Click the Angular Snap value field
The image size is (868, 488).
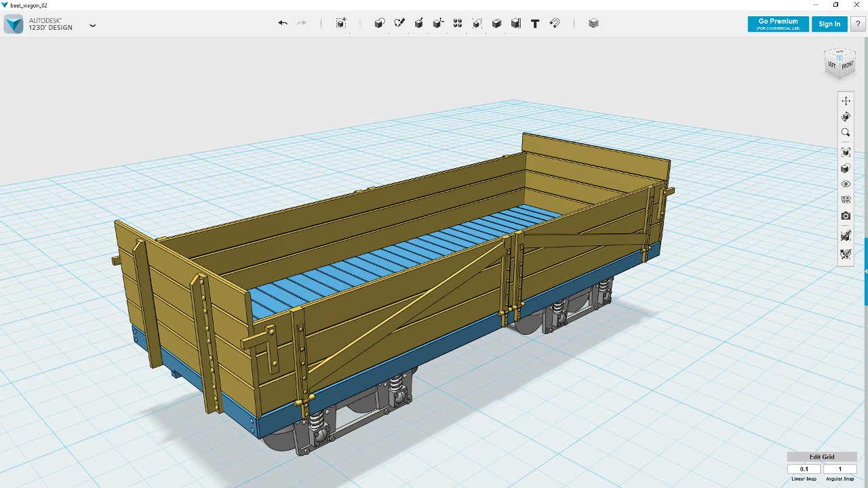(840, 469)
